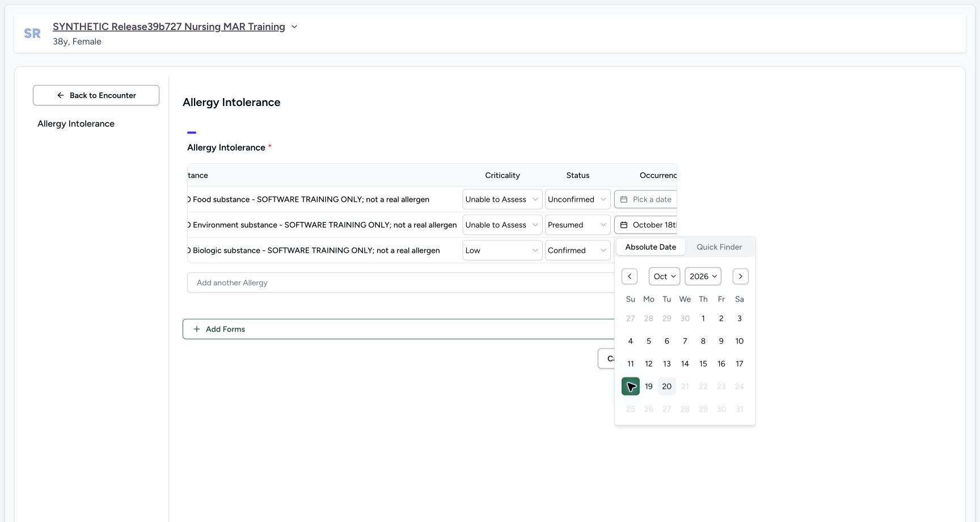This screenshot has height=522, width=980.
Task: Select October 13 in calendar
Action: click(x=667, y=364)
